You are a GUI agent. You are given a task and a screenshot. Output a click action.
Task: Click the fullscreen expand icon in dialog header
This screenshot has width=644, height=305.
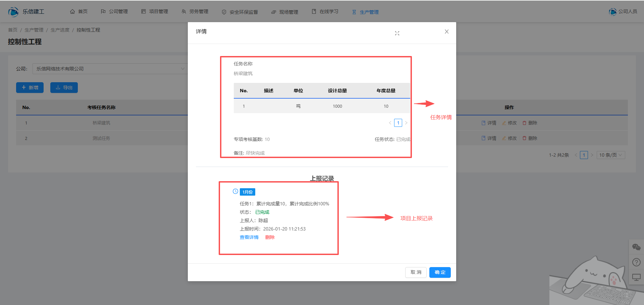click(397, 33)
